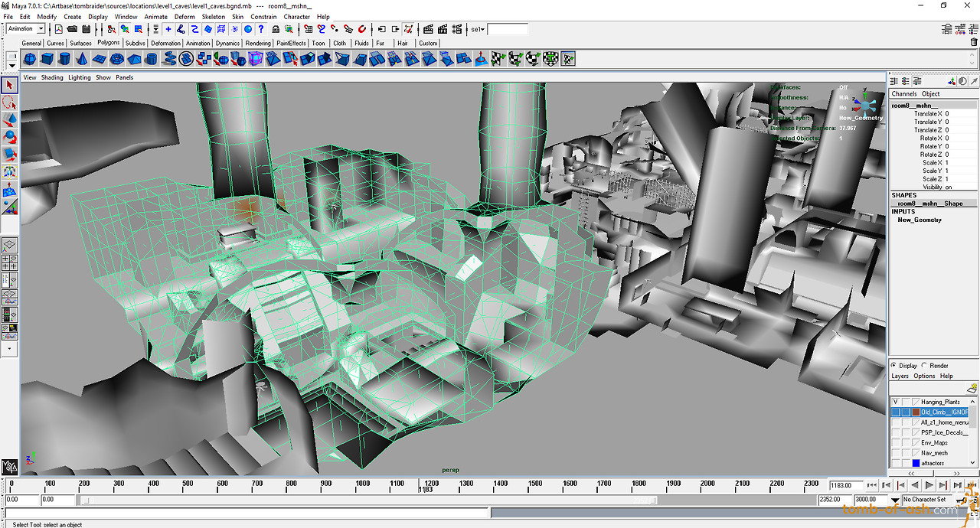The height and width of the screenshot is (528, 980).
Task: Open the Modify menu
Action: (47, 16)
